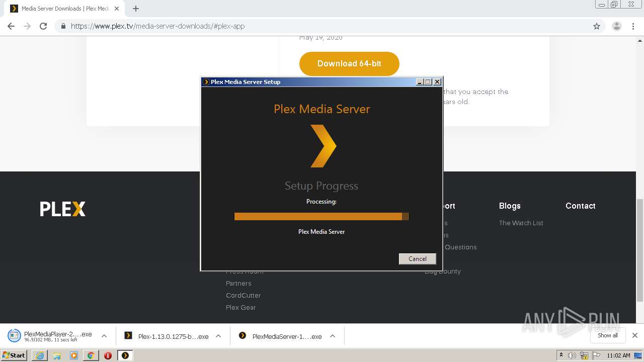This screenshot has height=362, width=644.
Task: Open Windows Media Player from taskbar
Action: [74, 355]
